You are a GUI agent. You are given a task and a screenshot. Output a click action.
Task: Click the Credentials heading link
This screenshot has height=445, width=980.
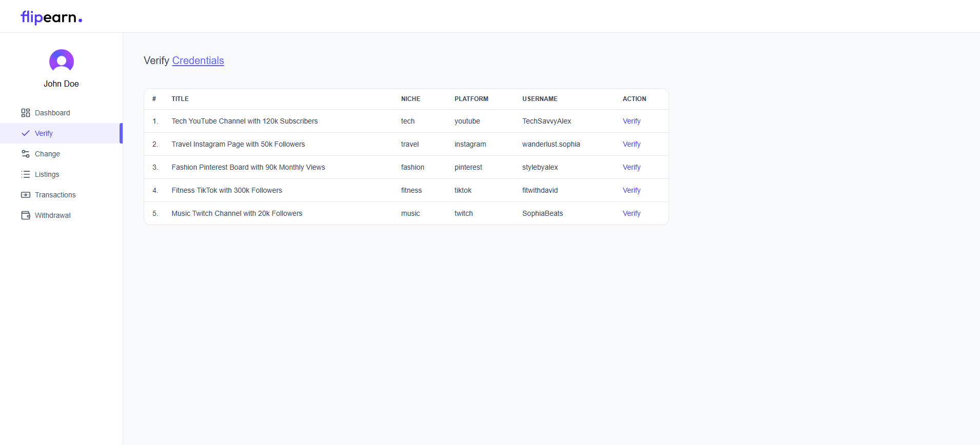click(x=198, y=60)
